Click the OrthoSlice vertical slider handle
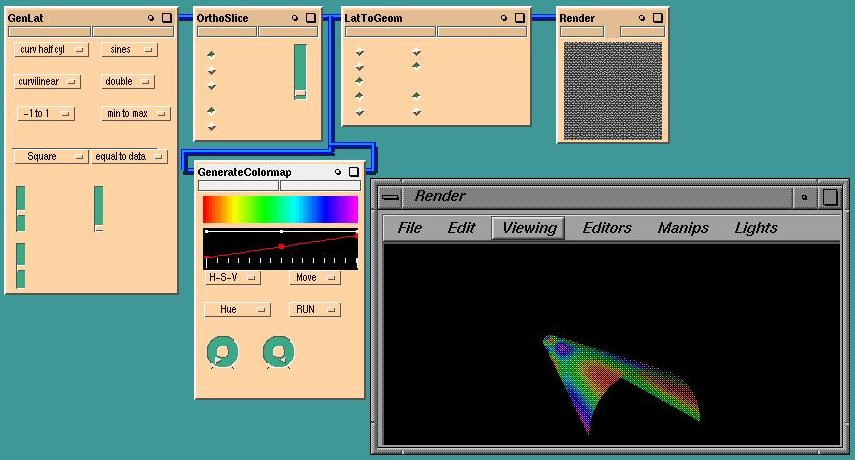This screenshot has height=460, width=855. pos(300,93)
